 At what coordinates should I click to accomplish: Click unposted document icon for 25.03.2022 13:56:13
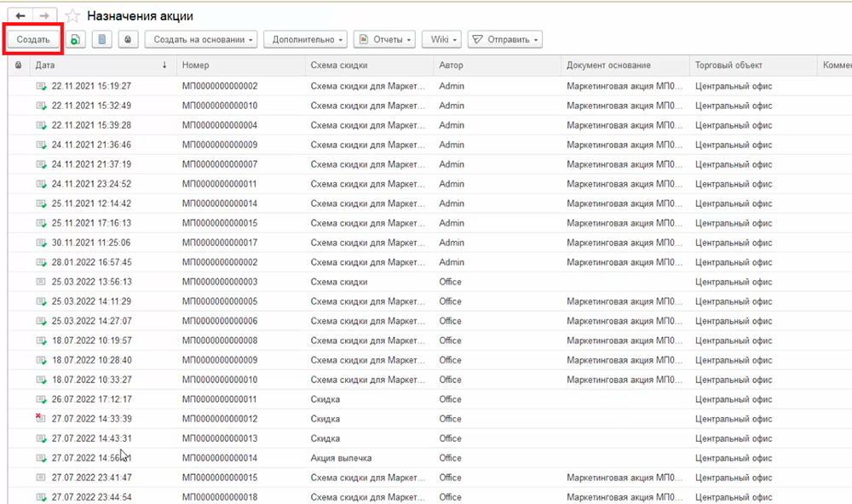tap(41, 282)
